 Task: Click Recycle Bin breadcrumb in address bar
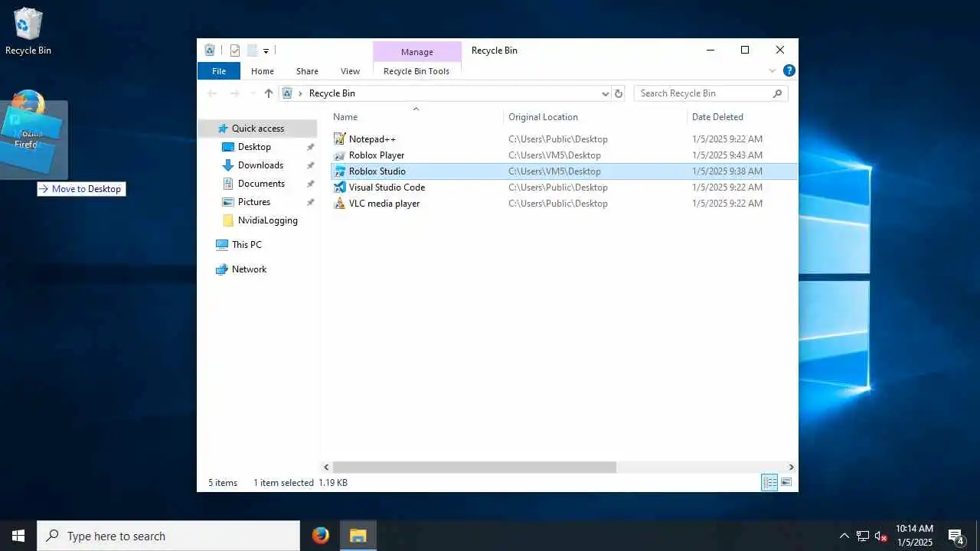click(x=332, y=93)
